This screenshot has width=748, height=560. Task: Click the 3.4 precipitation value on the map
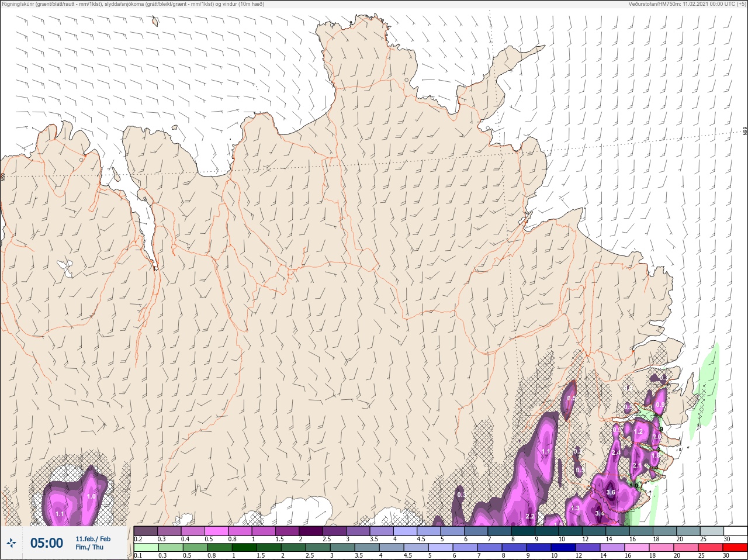(599, 514)
